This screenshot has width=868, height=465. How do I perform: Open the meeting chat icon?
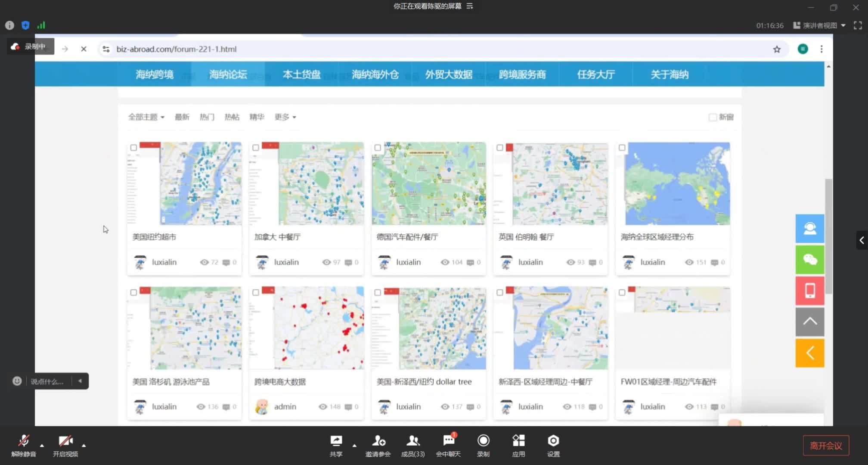[x=448, y=441]
